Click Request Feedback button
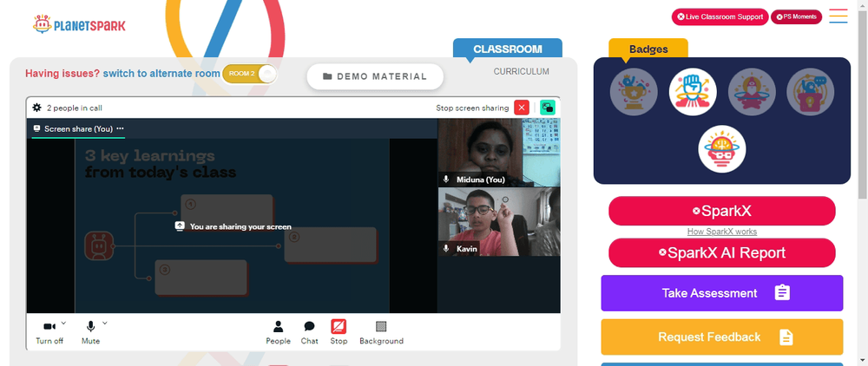This screenshot has width=868, height=366. [x=722, y=337]
